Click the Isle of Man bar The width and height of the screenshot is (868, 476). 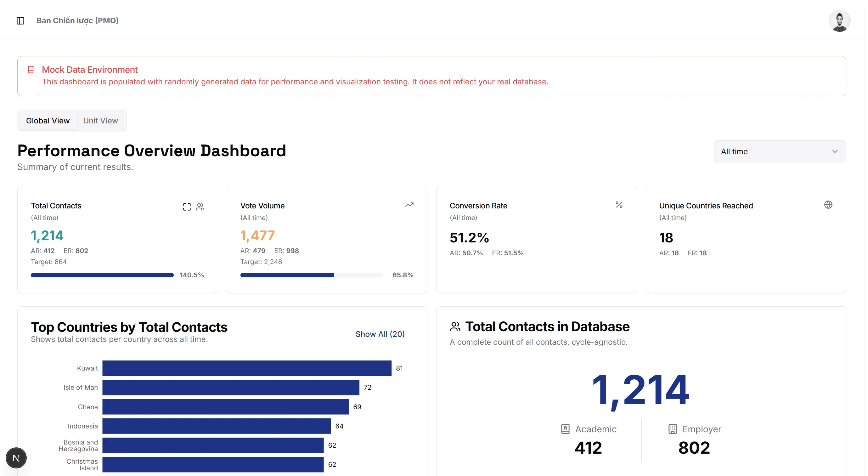tap(231, 387)
